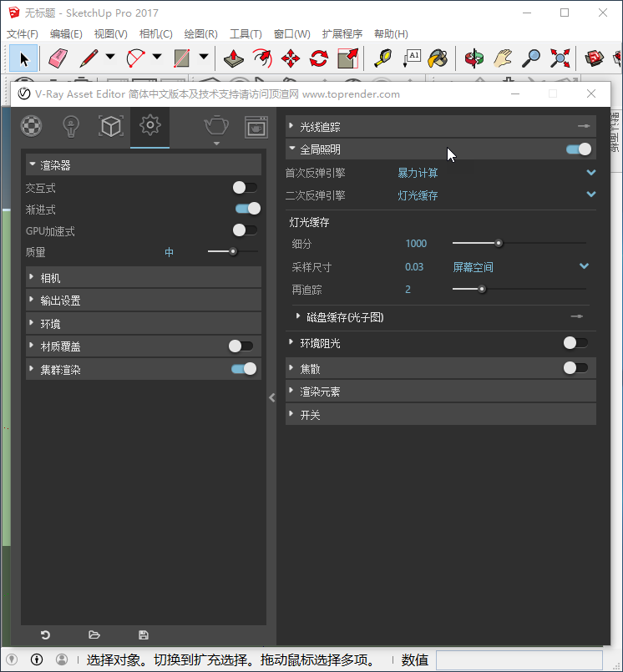The width and height of the screenshot is (623, 672).
Task: Click the Zoom Extents tool
Action: [560, 58]
